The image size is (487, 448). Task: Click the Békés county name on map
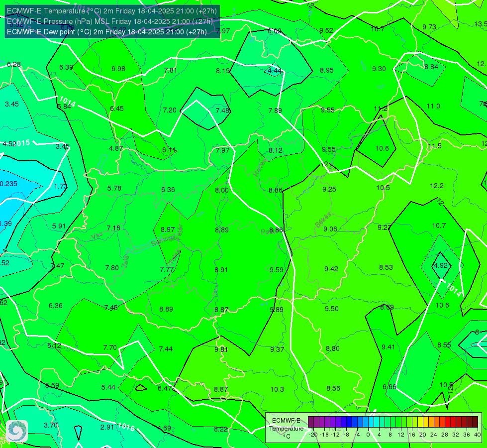[323, 220]
